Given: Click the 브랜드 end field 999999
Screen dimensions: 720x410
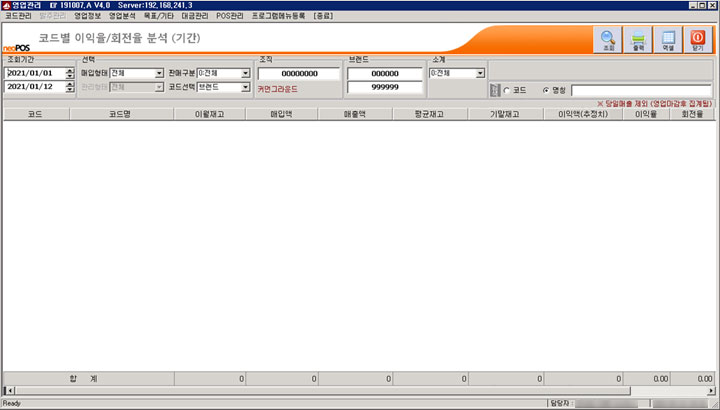Looking at the screenshot, I should click(x=385, y=87).
